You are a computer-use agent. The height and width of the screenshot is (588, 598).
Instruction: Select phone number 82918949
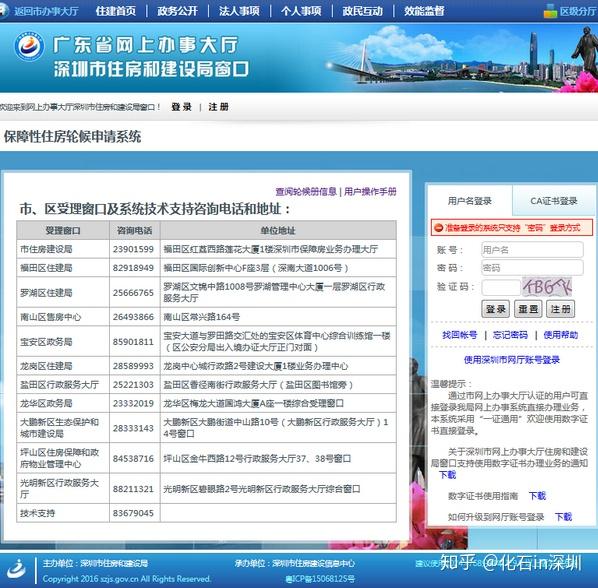coord(133,268)
